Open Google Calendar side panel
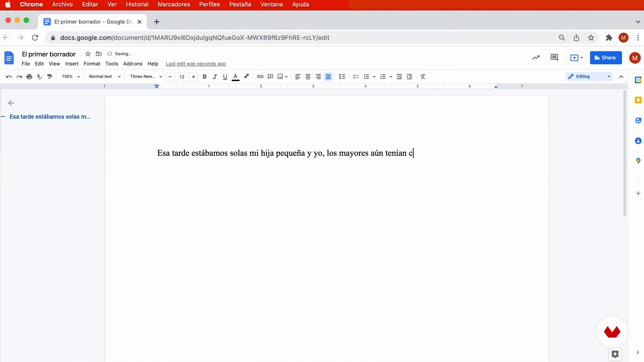Viewport: 644px width, 362px height. [638, 80]
